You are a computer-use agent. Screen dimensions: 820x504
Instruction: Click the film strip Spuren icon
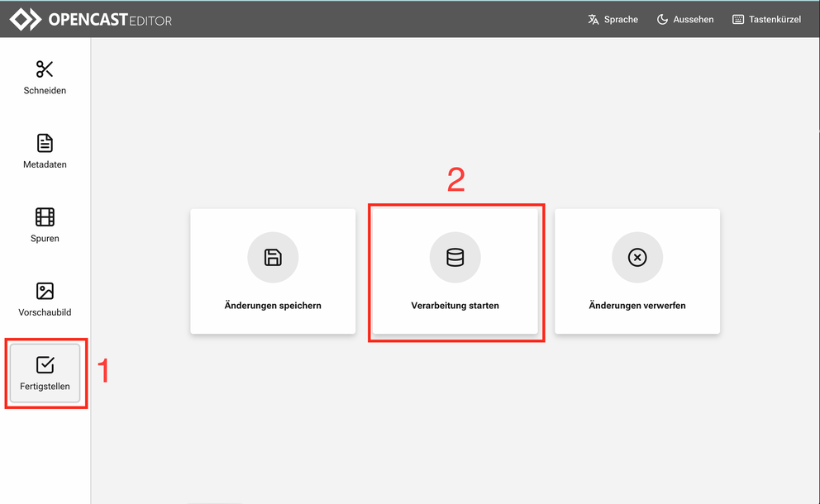click(45, 217)
